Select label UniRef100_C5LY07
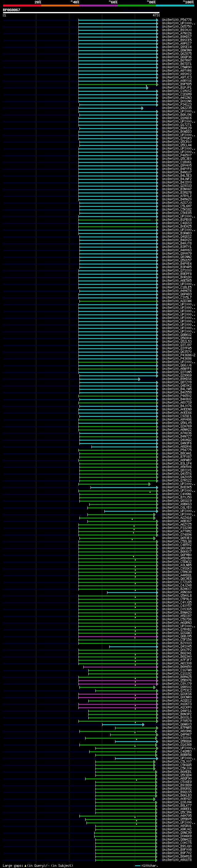Screen dimensions: 197x868 pyautogui.click(x=177, y=761)
